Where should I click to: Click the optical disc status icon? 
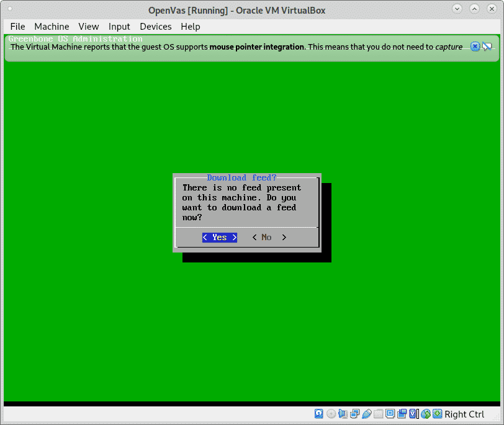click(331, 414)
